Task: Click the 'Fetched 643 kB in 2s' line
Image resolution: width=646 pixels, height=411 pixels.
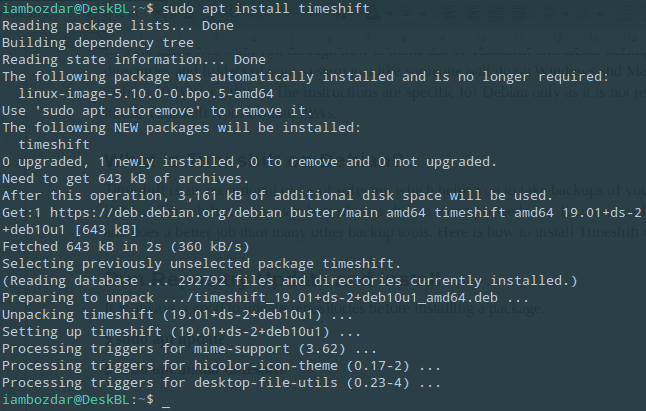Action: (x=126, y=247)
